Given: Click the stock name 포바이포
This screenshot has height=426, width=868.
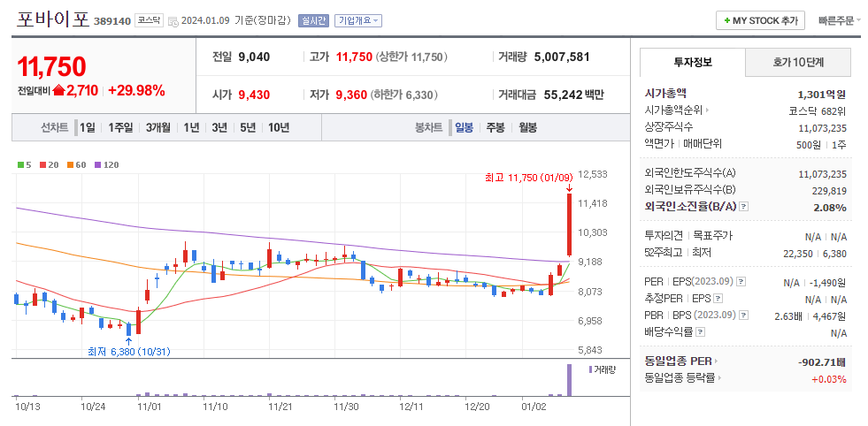Looking at the screenshot, I should [x=52, y=19].
